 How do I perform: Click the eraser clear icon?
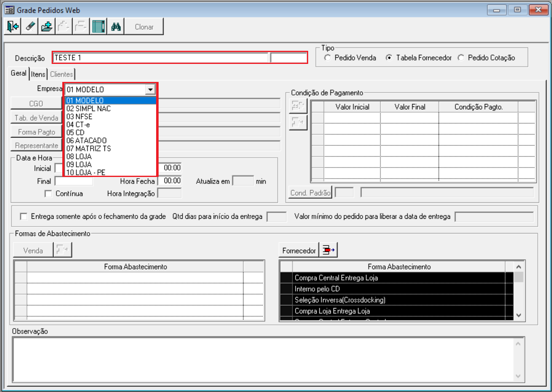tap(30, 27)
